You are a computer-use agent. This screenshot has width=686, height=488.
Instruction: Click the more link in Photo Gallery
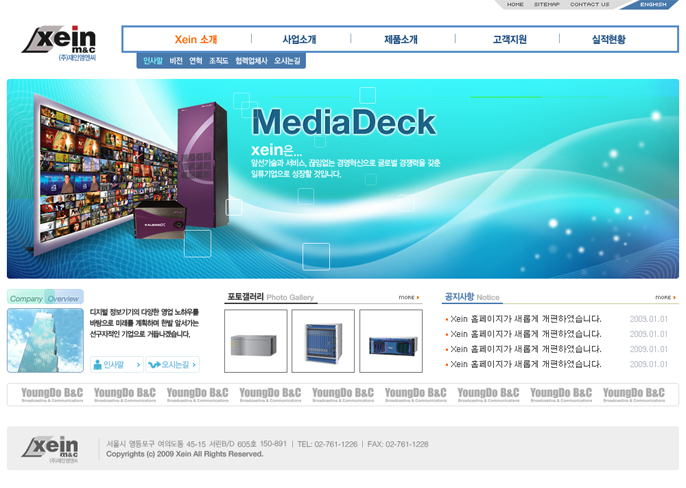click(409, 297)
